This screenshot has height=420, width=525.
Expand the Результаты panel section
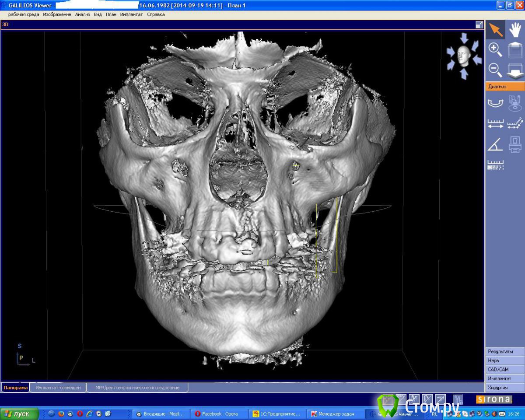click(x=504, y=351)
